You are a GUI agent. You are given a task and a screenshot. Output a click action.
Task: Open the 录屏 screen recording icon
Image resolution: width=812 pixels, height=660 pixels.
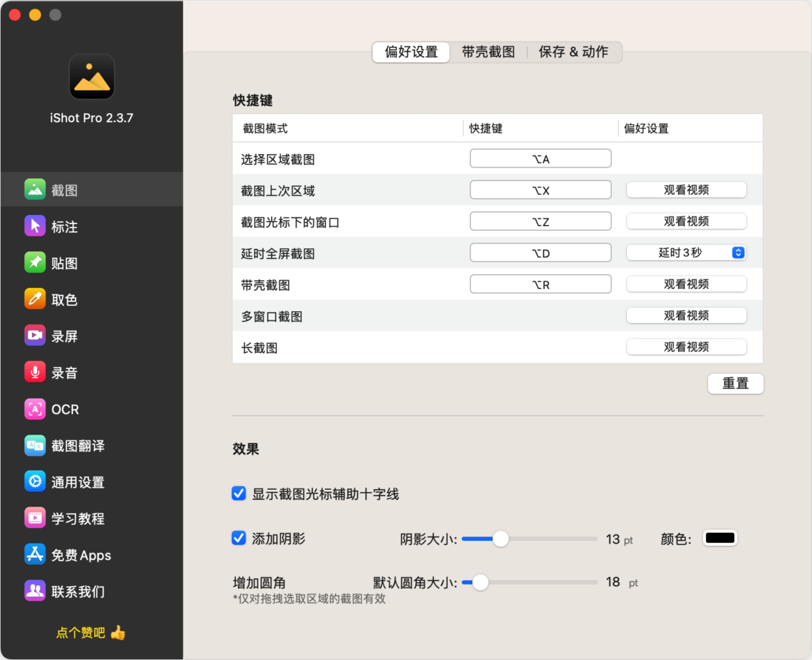click(x=35, y=335)
